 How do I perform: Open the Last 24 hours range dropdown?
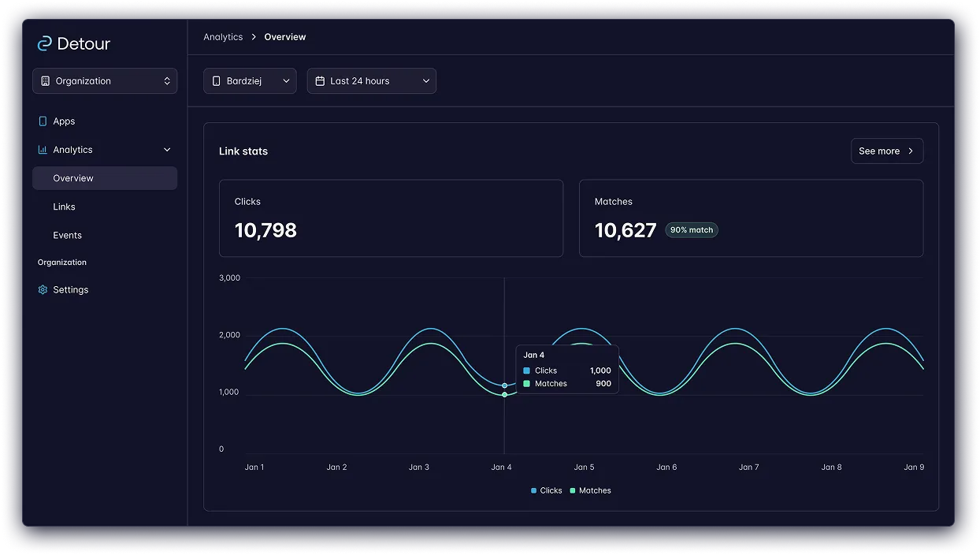point(371,81)
